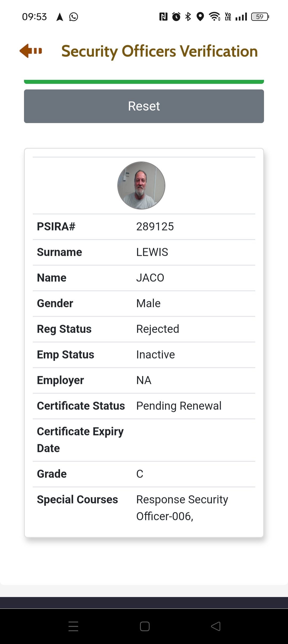The image size is (288, 644).
Task: Open Android recent apps menu button
Action: 73,626
